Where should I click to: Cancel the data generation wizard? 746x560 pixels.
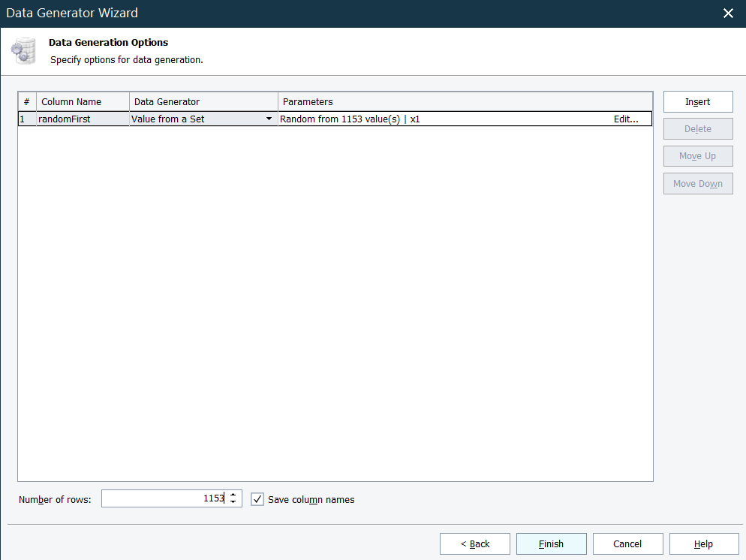[627, 544]
